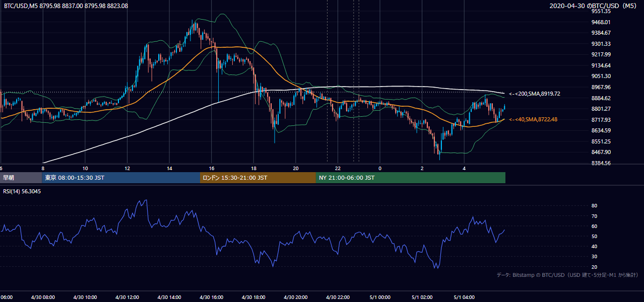Viewport: 644px width, 302px height.
Task: Click RSI scale value 30
Action: pyautogui.click(x=594, y=257)
